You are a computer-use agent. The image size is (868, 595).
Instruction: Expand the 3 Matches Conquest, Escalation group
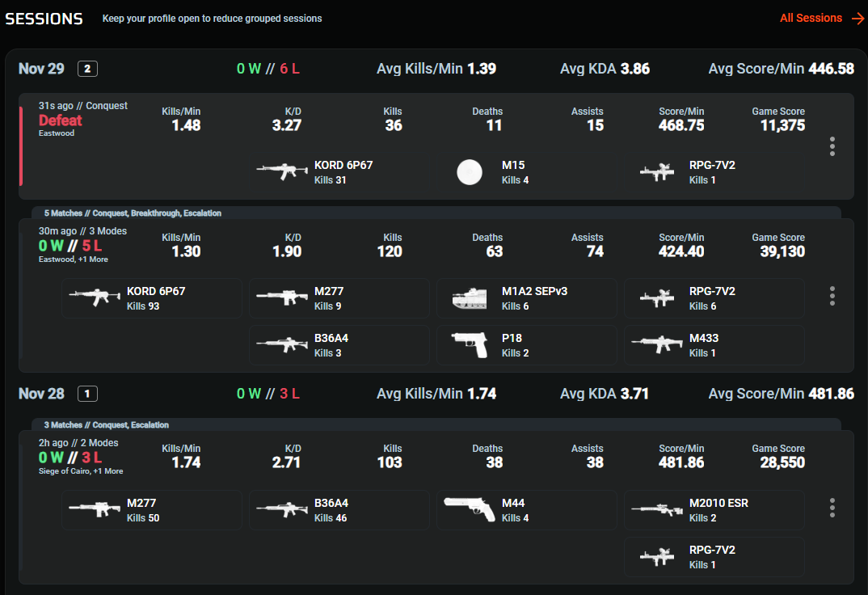[x=436, y=425]
